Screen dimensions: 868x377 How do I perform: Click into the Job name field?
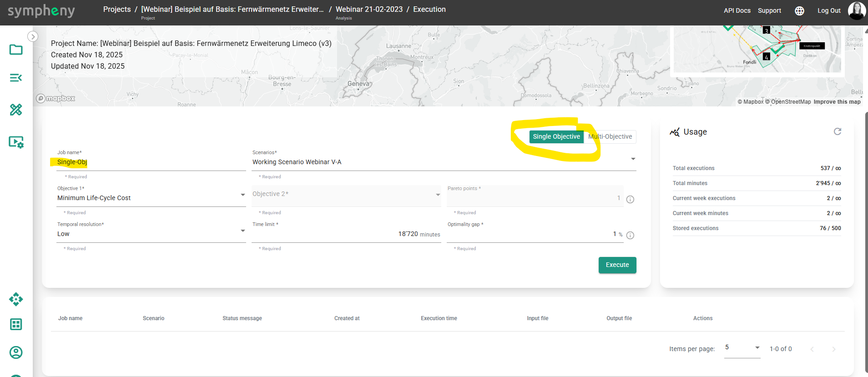150,162
